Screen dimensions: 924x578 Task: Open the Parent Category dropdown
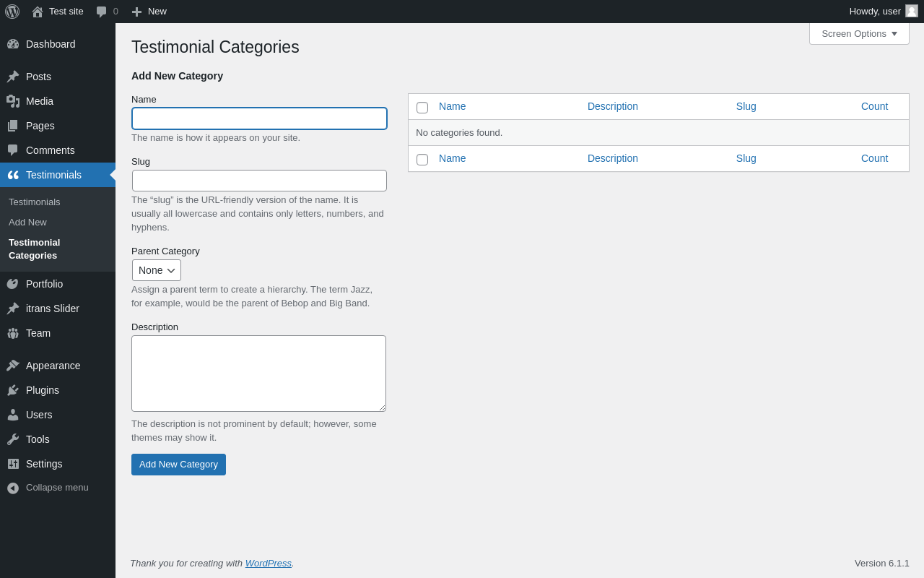click(157, 270)
